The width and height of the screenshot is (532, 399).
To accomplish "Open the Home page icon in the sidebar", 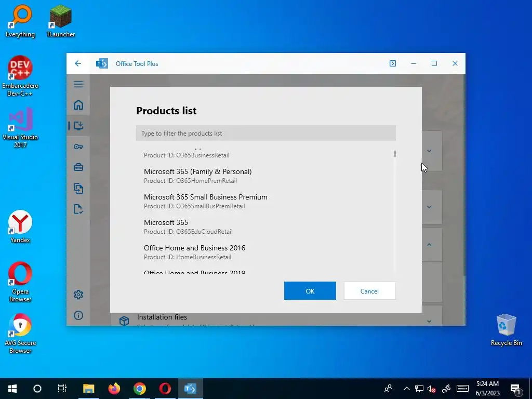I will tap(78, 105).
